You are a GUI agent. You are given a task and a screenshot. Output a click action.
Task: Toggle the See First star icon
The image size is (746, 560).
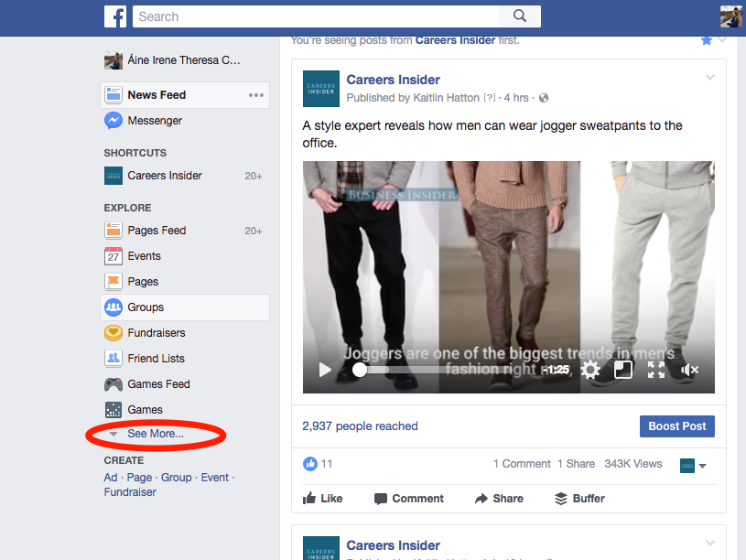[707, 40]
